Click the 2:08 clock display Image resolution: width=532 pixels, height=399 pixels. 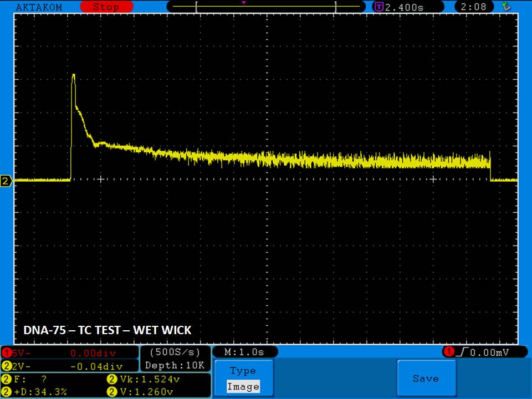pyautogui.click(x=474, y=7)
